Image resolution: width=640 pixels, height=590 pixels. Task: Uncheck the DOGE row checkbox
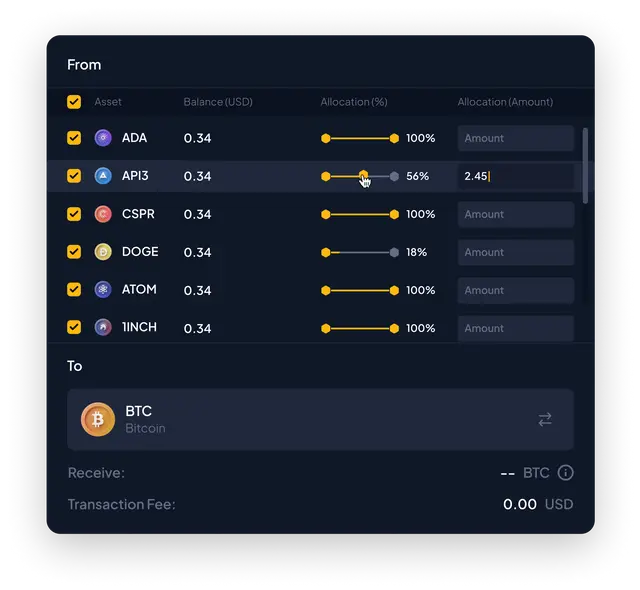click(x=74, y=252)
